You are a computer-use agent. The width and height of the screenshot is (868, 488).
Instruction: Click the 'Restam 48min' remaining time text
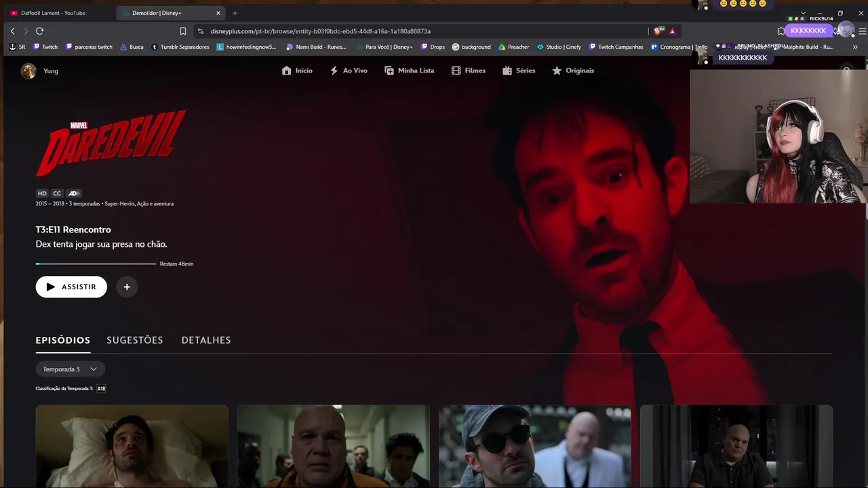[176, 264]
